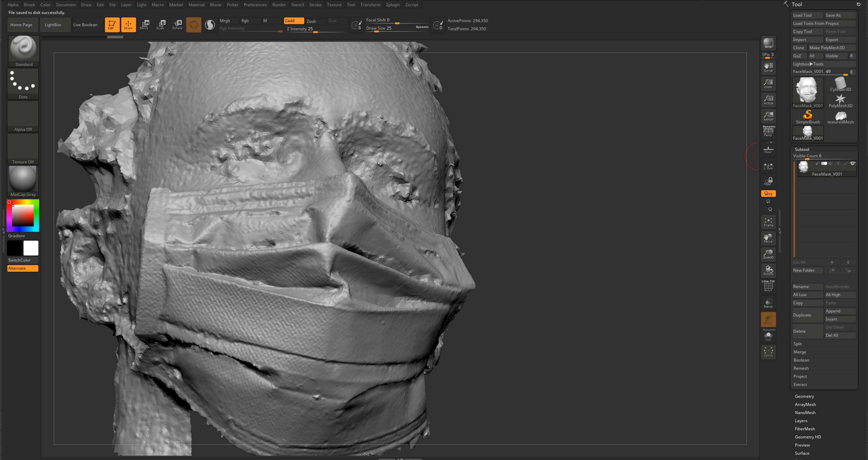
Task: Expand the Layers section
Action: coord(801,421)
